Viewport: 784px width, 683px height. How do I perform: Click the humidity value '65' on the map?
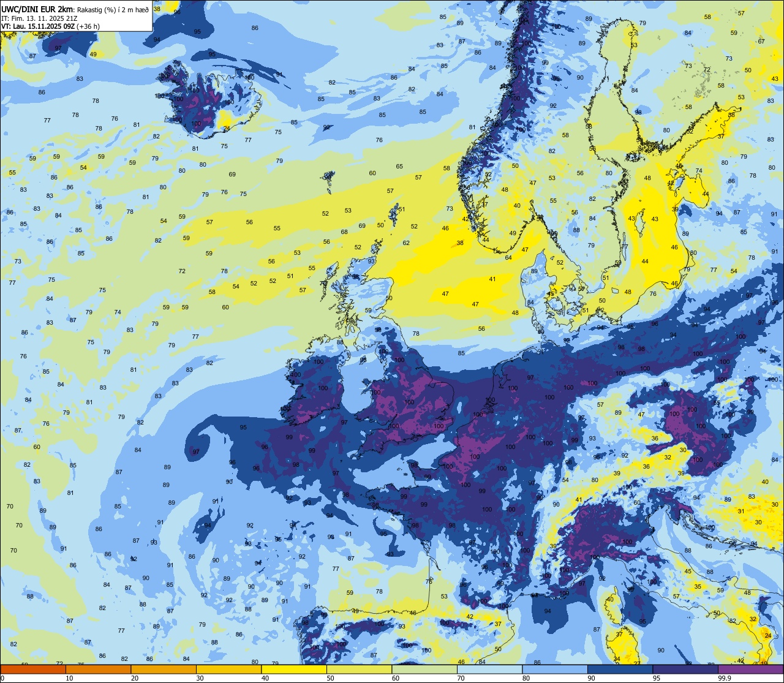click(399, 167)
